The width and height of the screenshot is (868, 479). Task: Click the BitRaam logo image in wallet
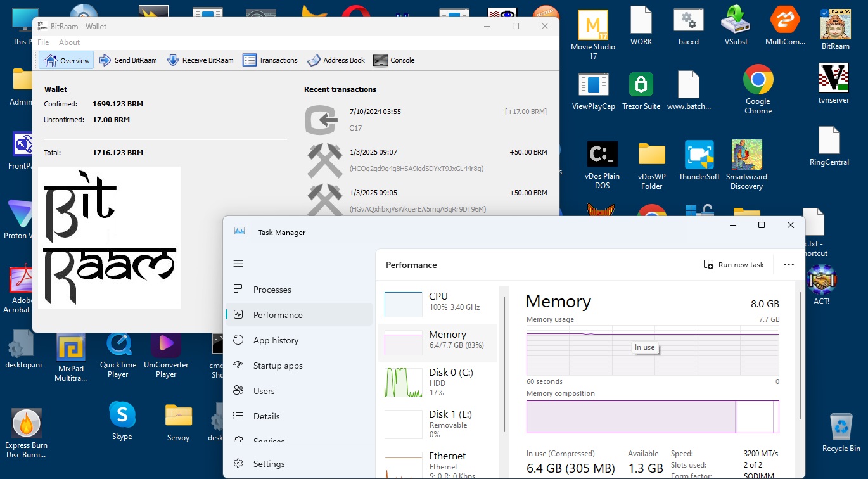109,238
